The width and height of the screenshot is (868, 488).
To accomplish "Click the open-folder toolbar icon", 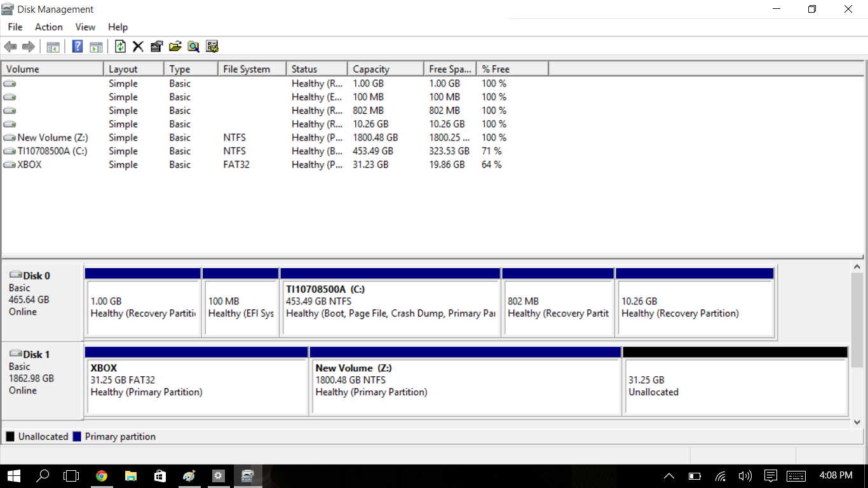I will (175, 46).
